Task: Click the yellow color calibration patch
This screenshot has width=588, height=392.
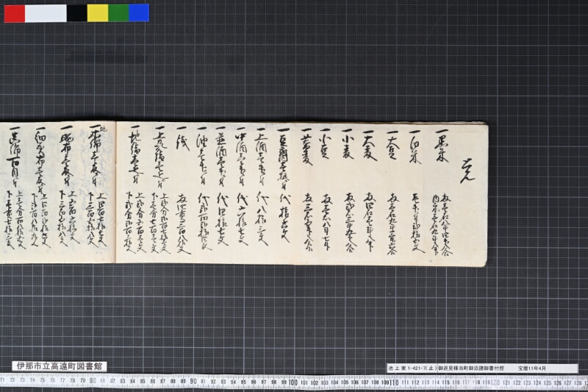Action: pyautogui.click(x=98, y=13)
